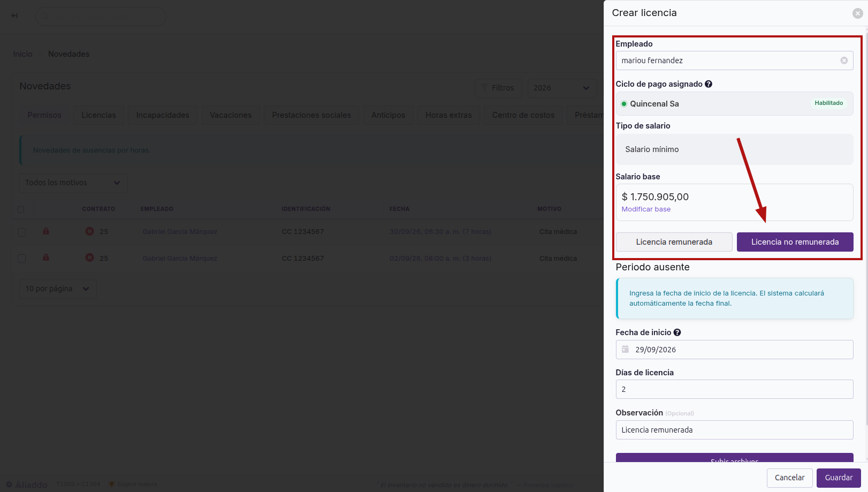Click the calendar icon in Fecha de inicio

pos(625,349)
